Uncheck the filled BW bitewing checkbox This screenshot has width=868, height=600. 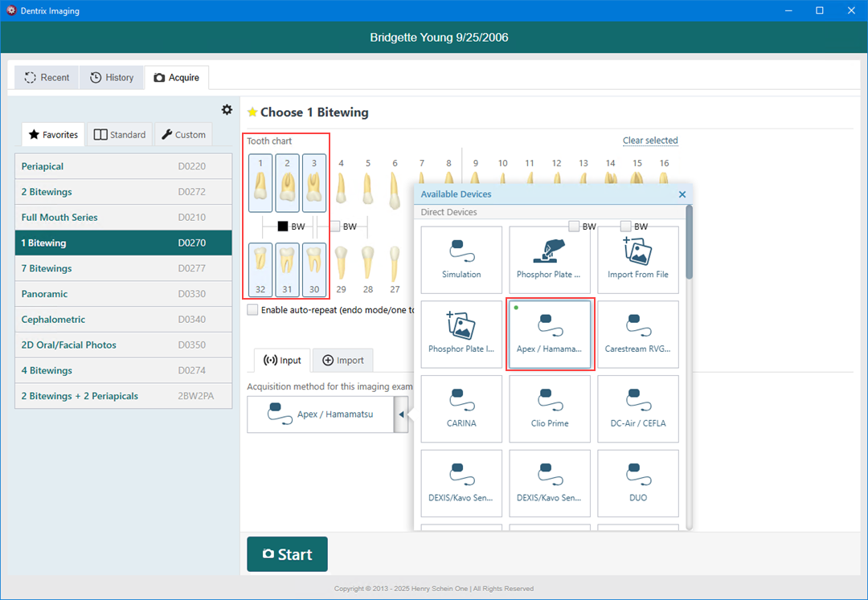(x=283, y=227)
